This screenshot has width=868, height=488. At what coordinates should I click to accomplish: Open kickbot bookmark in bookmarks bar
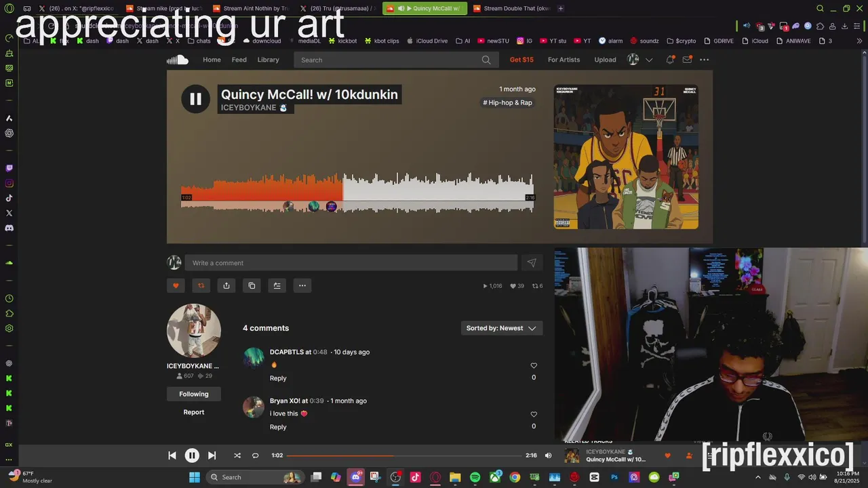tap(343, 41)
